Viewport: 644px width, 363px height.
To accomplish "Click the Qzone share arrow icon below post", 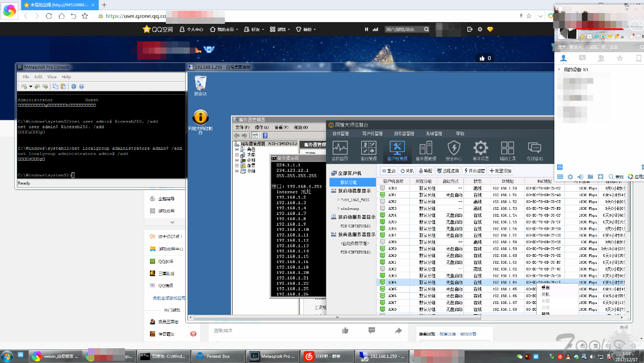I will click(x=399, y=331).
